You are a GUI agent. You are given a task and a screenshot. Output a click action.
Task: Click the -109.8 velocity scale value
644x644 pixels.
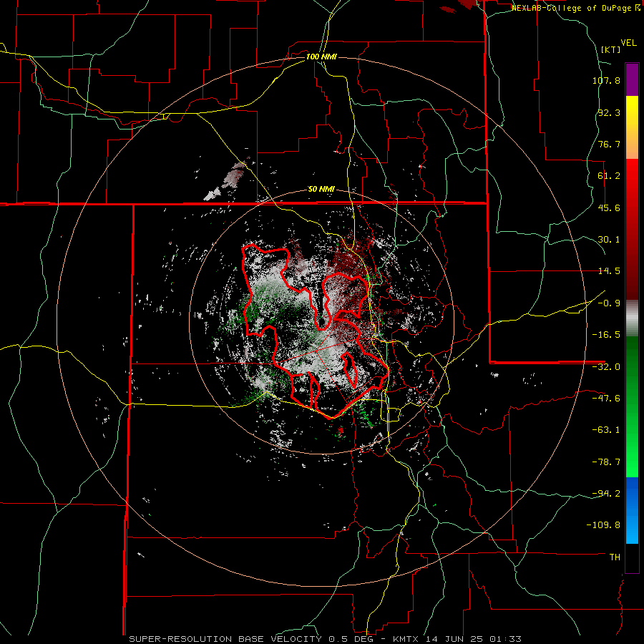pos(603,525)
